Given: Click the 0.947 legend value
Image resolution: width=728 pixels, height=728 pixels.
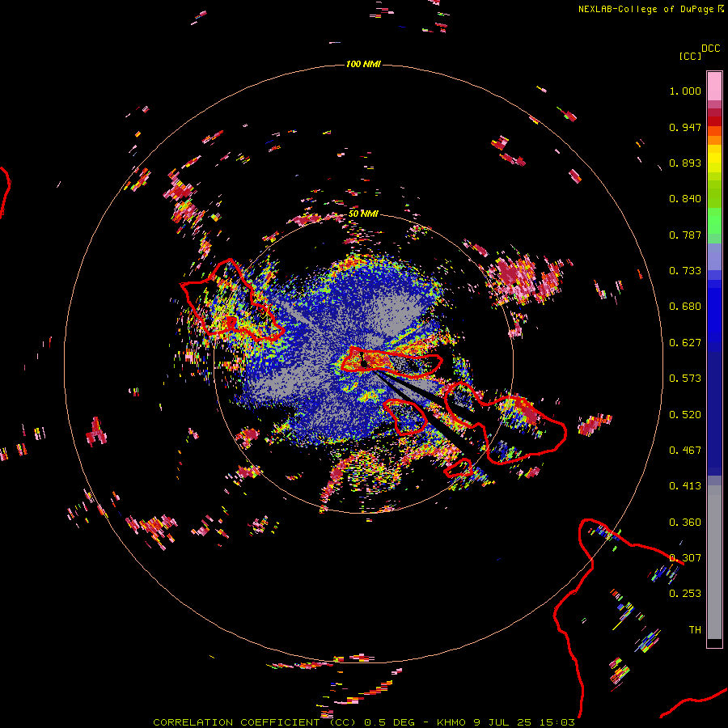Looking at the screenshot, I should [x=685, y=127].
